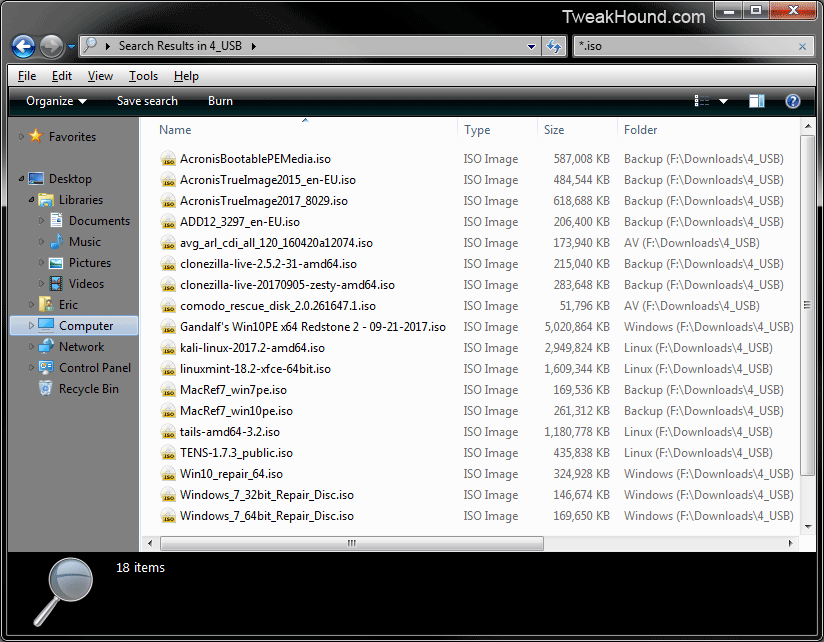Click the Back navigation arrow
Screen dimensions: 824x642
point(23,47)
